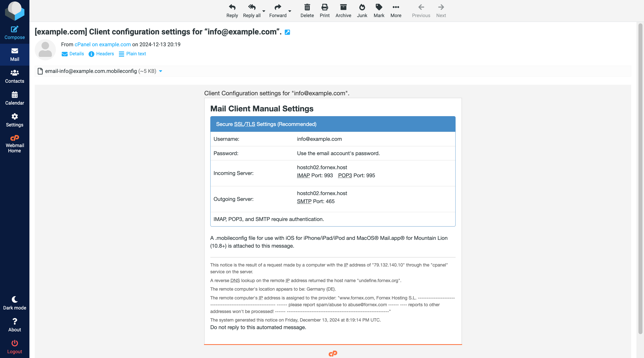644x358 pixels.
Task: Click the Headers tab link
Action: 105,54
